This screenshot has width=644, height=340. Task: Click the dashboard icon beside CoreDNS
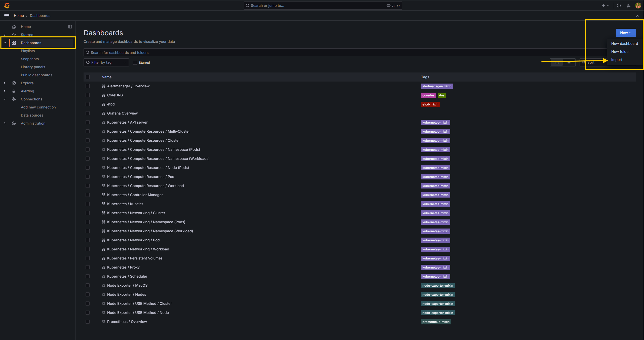(x=103, y=95)
